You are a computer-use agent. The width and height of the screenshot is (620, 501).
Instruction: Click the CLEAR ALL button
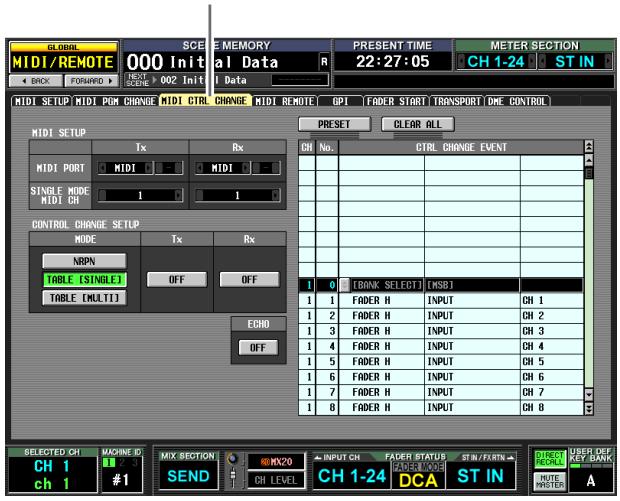point(418,124)
